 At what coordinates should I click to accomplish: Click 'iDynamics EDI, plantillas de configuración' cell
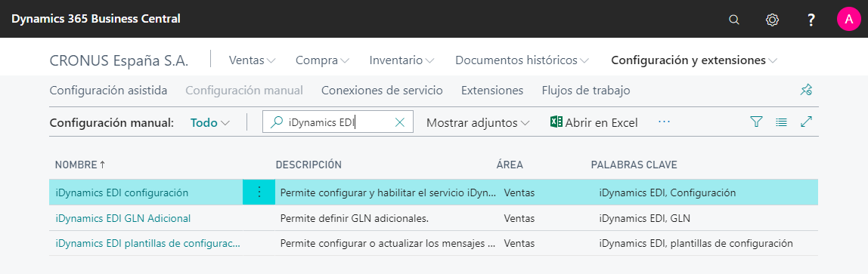[696, 243]
